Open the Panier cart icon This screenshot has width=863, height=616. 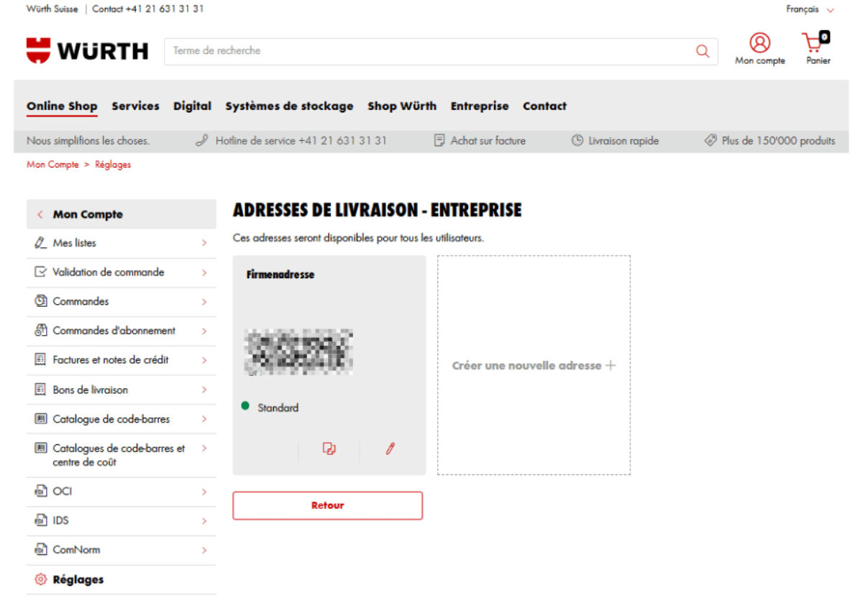(816, 42)
